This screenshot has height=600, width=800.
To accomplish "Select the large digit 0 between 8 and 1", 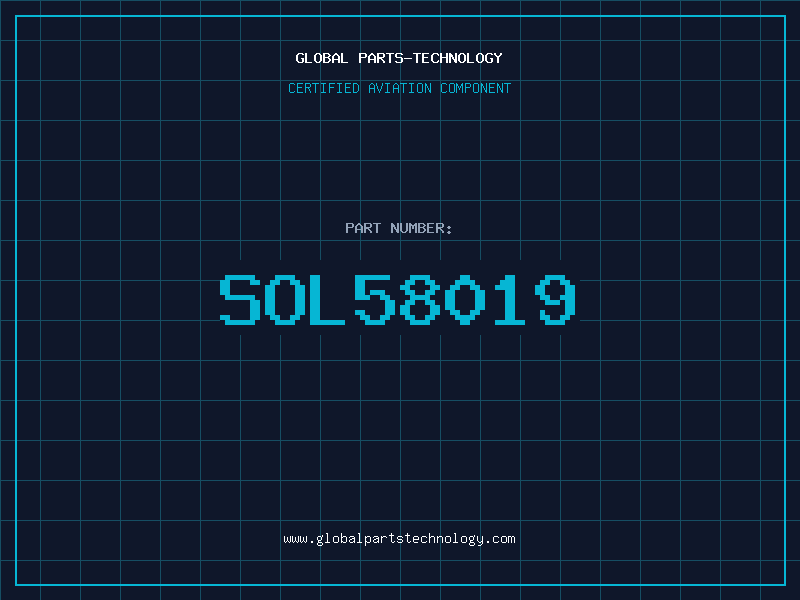I will [x=465, y=299].
